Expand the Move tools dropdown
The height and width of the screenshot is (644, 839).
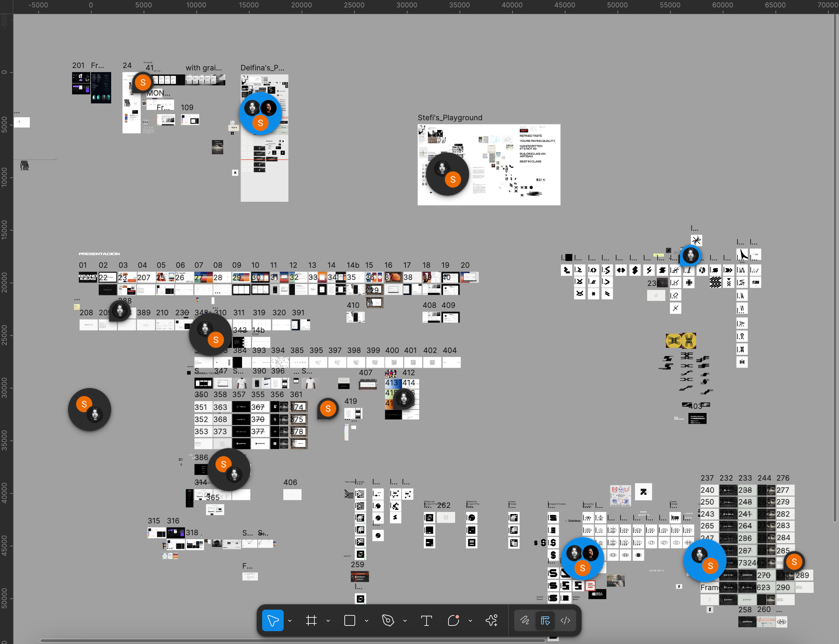click(x=290, y=621)
